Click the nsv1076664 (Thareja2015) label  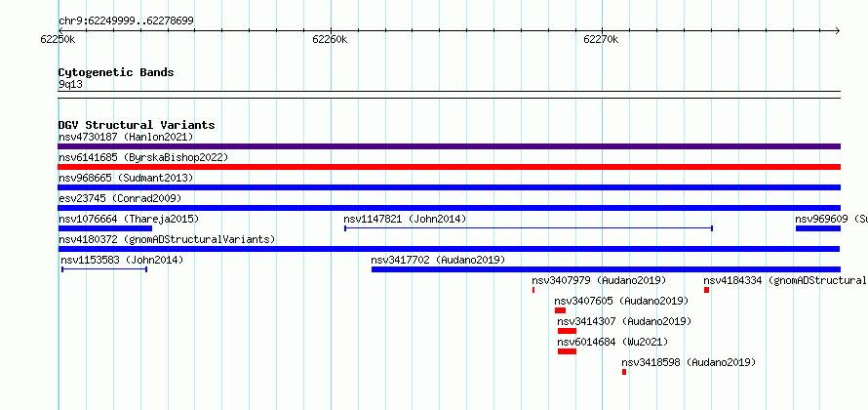coord(129,219)
